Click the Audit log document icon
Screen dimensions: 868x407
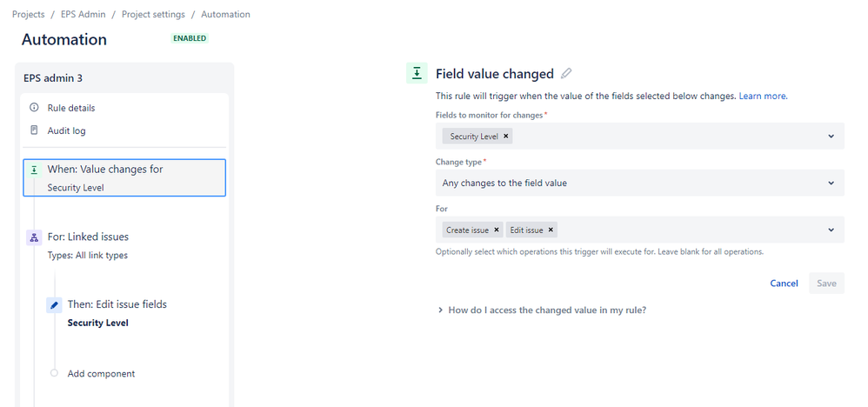click(x=34, y=130)
